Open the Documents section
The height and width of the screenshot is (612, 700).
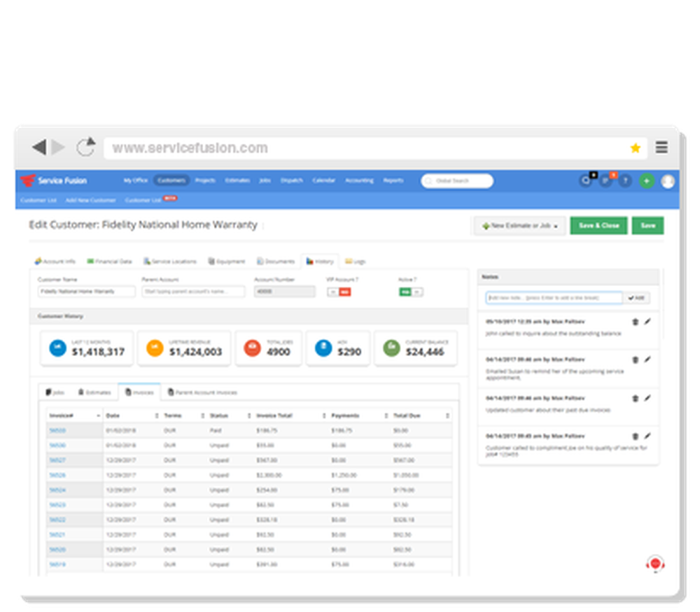click(262, 261)
